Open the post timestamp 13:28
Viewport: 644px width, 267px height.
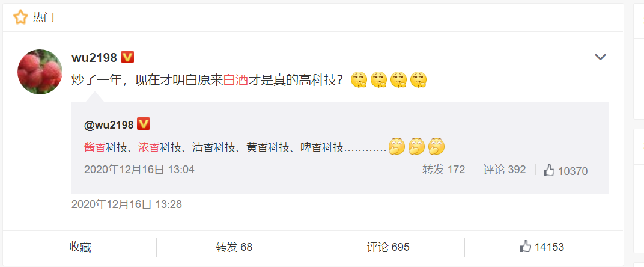(127, 204)
